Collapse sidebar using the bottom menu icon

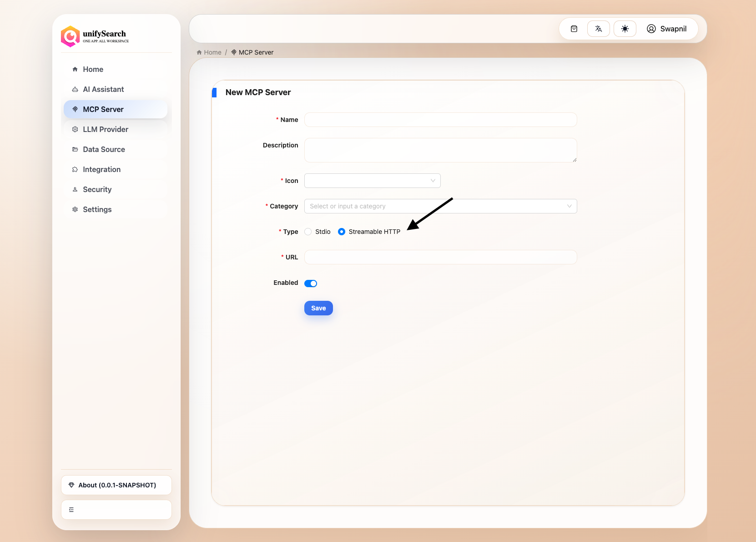point(71,510)
